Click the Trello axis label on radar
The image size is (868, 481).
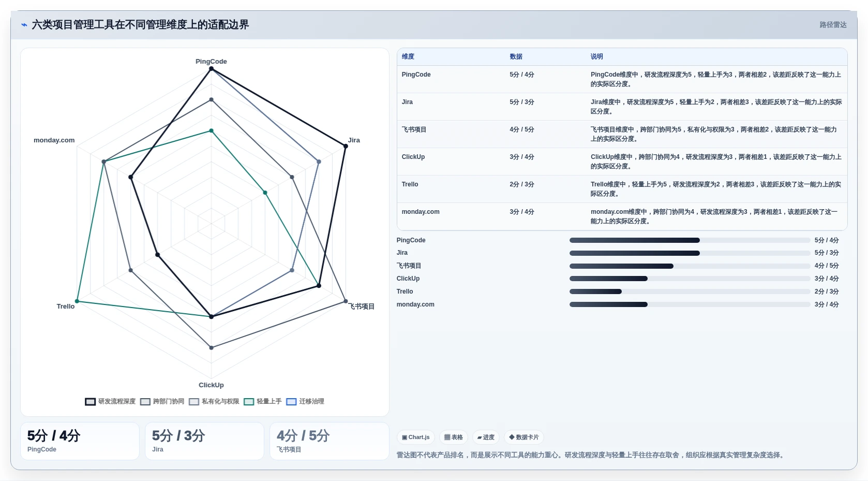point(66,307)
